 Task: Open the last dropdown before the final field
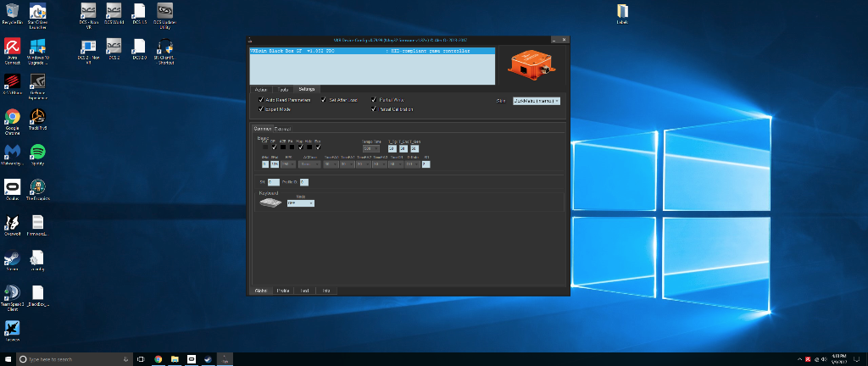tap(413, 164)
